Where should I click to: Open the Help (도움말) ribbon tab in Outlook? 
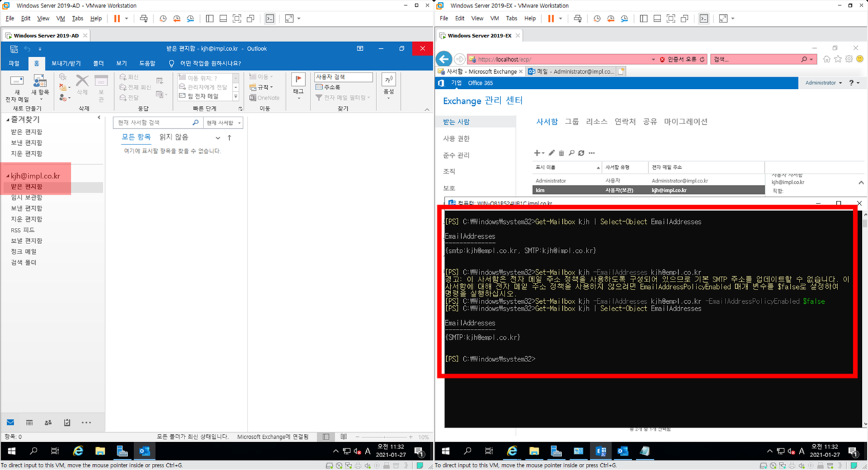point(147,63)
